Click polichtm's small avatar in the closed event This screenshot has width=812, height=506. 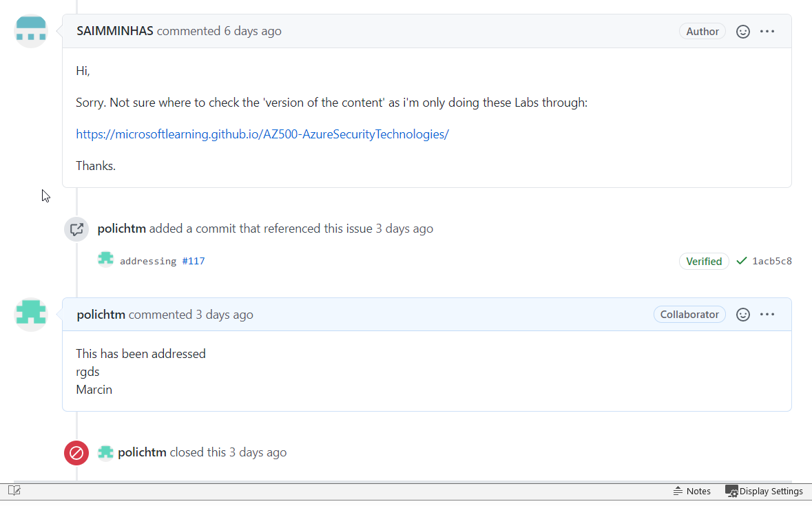click(105, 452)
